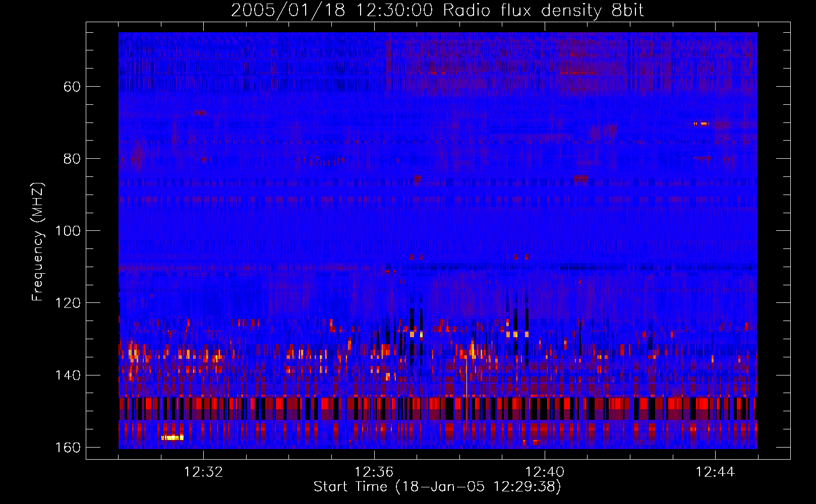Viewport: 816px width, 504px height.
Task: Click the 12:32 time tick label
Action: 203,472
